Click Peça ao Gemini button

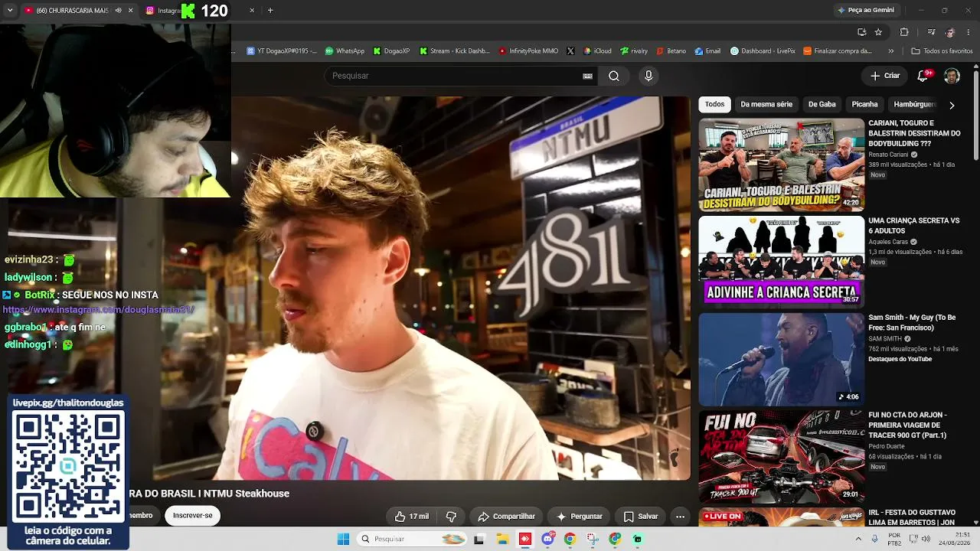pyautogui.click(x=867, y=10)
